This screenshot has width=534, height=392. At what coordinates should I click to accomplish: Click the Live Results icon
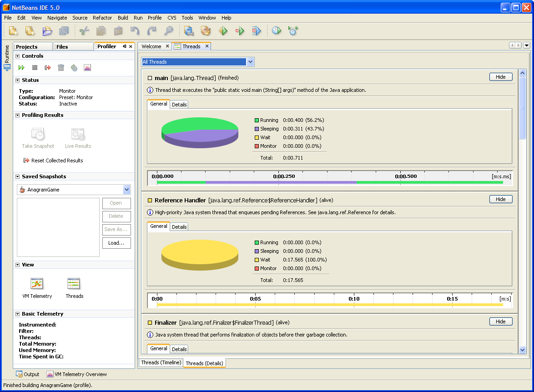tap(78, 134)
